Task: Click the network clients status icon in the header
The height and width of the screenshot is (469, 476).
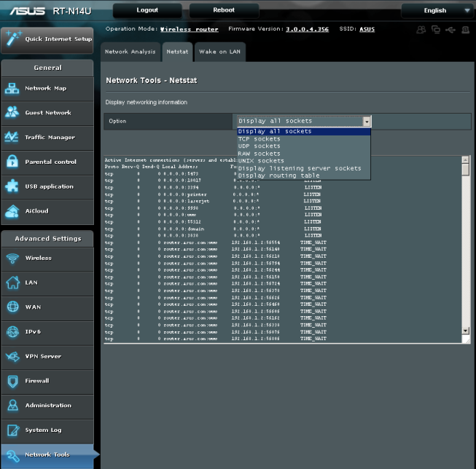Action: (x=436, y=30)
